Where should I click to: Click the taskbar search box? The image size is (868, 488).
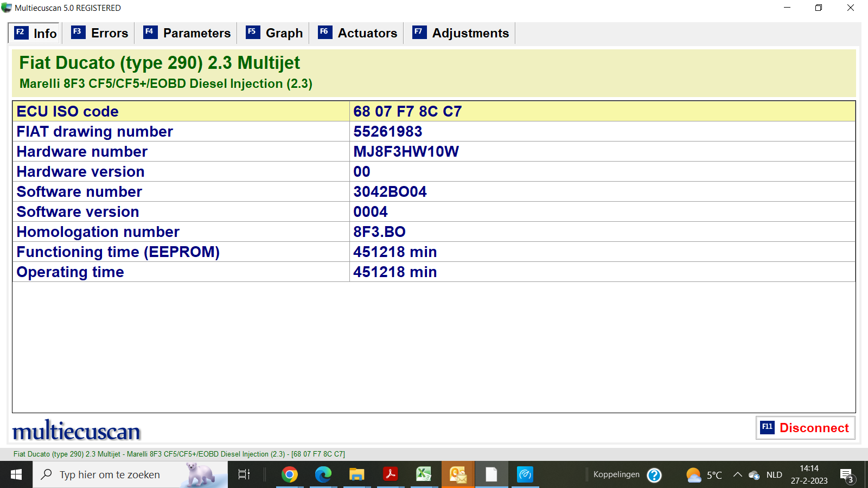[130, 474]
